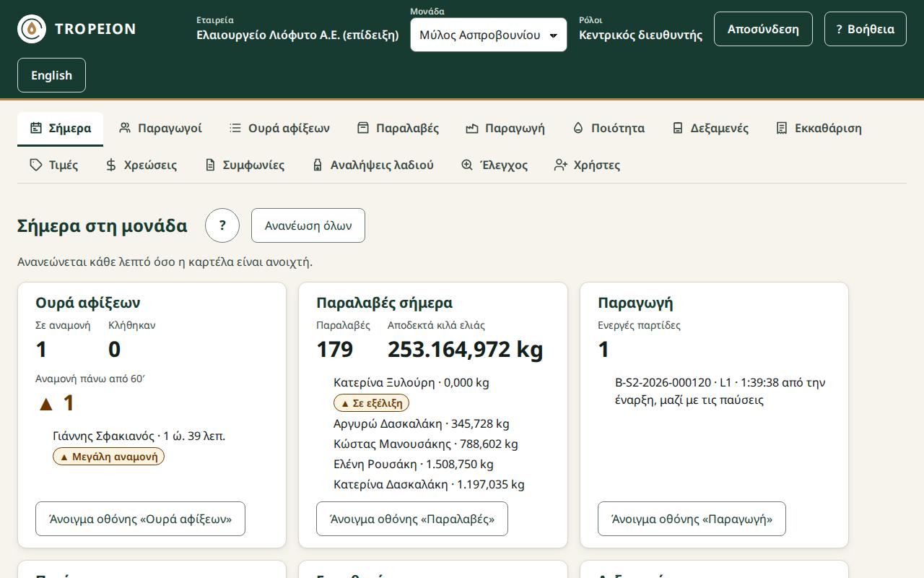924x578 pixels.
Task: Click the add-user icon beside Χρήστες
Action: click(x=561, y=165)
